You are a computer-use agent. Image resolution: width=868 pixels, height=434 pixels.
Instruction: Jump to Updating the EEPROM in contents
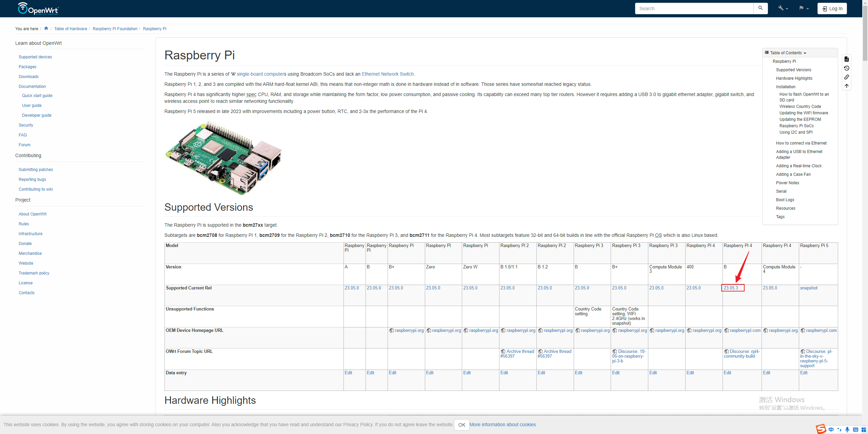tap(800, 119)
